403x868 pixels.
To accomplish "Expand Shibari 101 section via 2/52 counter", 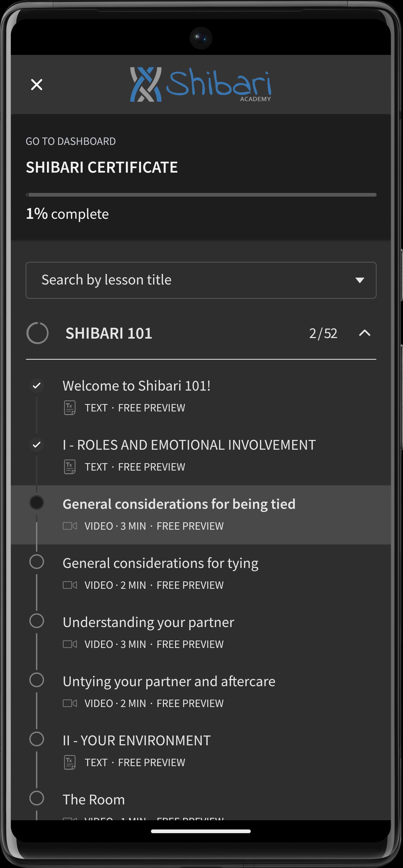I will [323, 333].
